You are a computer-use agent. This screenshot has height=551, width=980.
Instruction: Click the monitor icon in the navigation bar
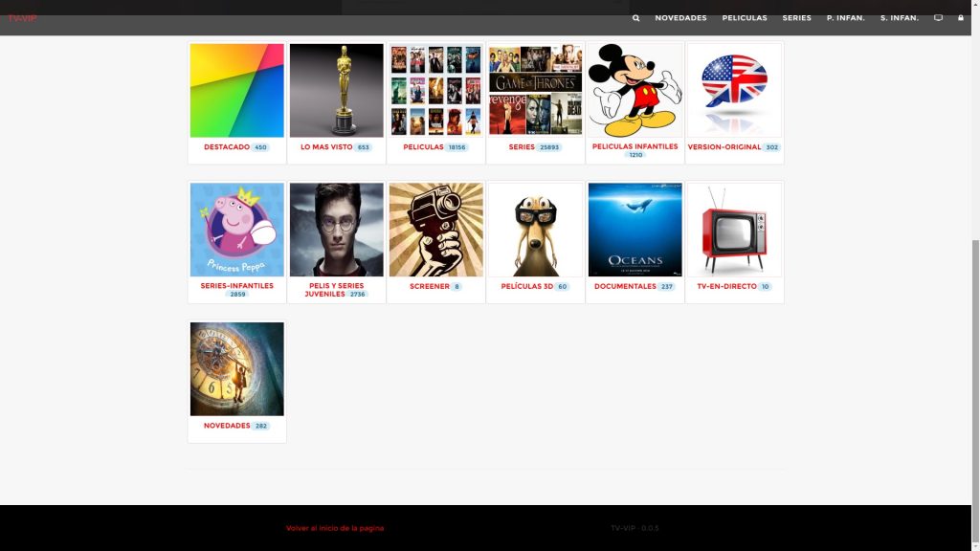939,17
